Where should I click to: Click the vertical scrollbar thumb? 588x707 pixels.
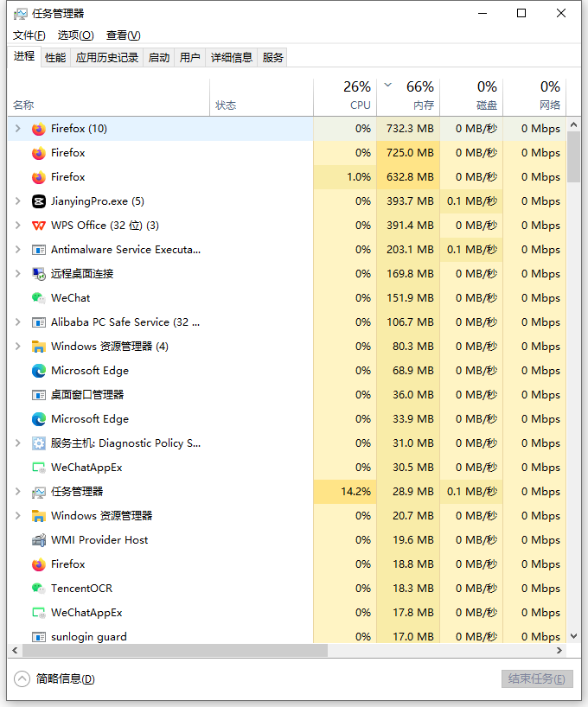[x=574, y=157]
